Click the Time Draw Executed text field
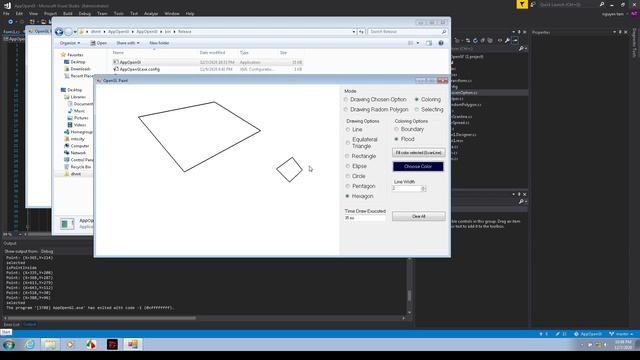640x360 pixels. (364, 218)
